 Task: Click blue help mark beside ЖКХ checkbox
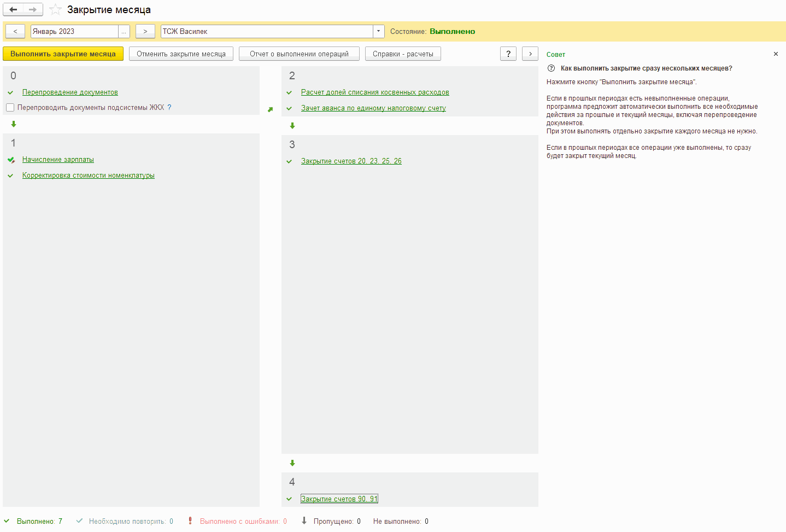[169, 108]
